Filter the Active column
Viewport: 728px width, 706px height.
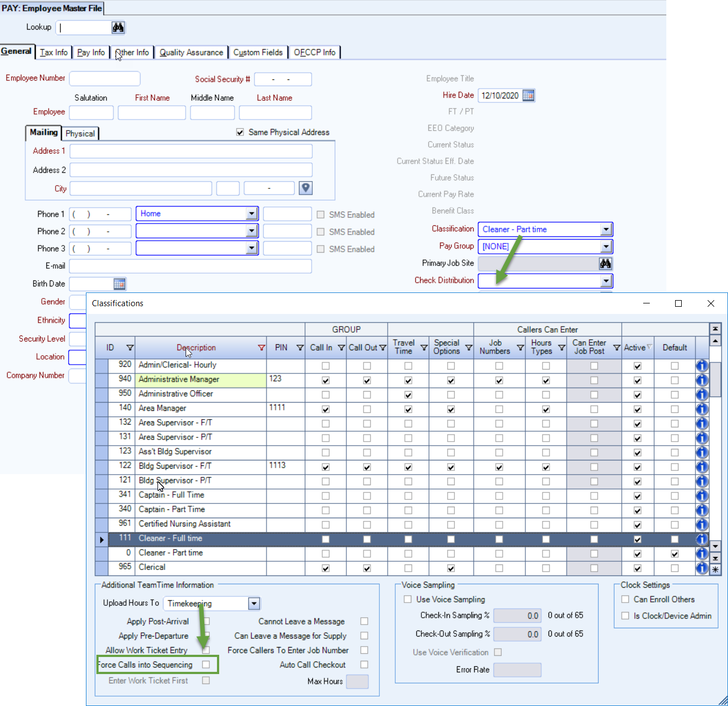tap(649, 347)
